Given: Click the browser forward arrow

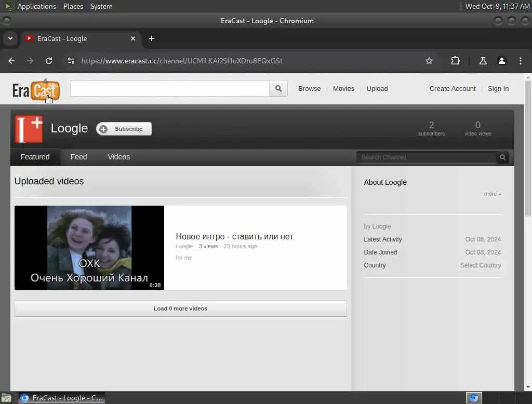Looking at the screenshot, I should coord(30,61).
